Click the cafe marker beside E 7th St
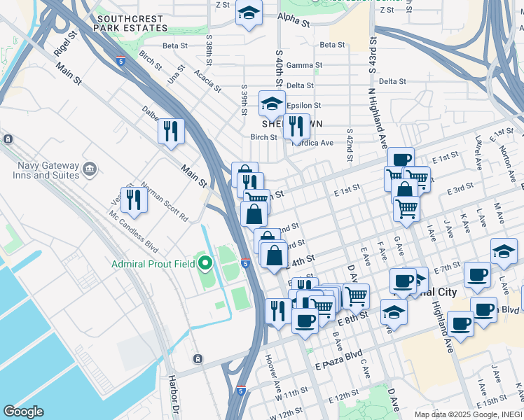Screen dimensions: 524x420 [x=477, y=276]
